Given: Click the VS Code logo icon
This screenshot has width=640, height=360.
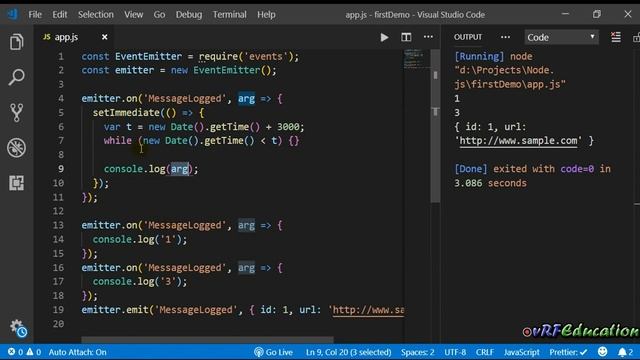Looking at the screenshot, I should (x=13, y=14).
